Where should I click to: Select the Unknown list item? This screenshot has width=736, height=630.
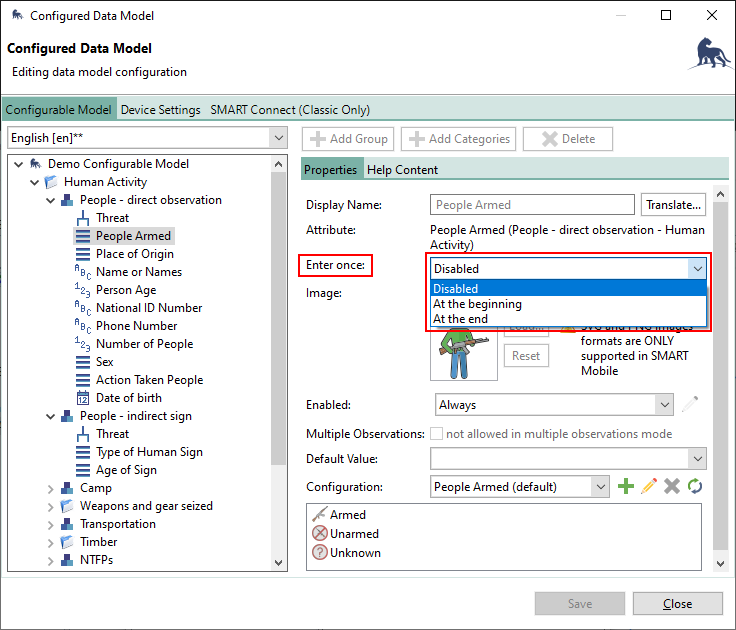pyautogui.click(x=355, y=552)
